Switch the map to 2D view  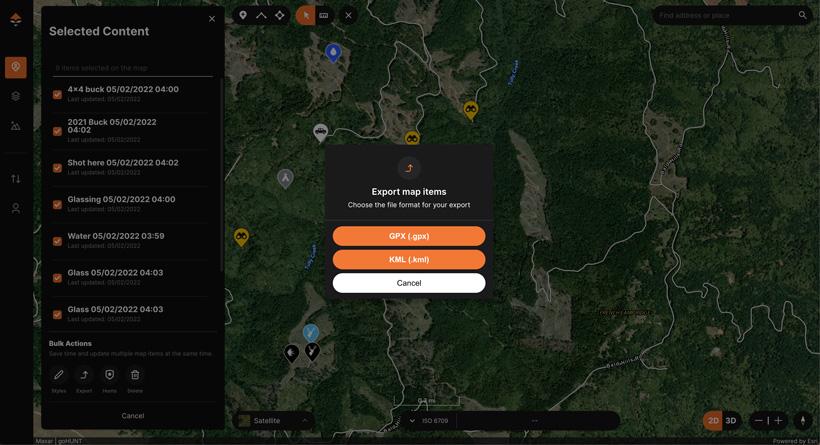tap(713, 420)
